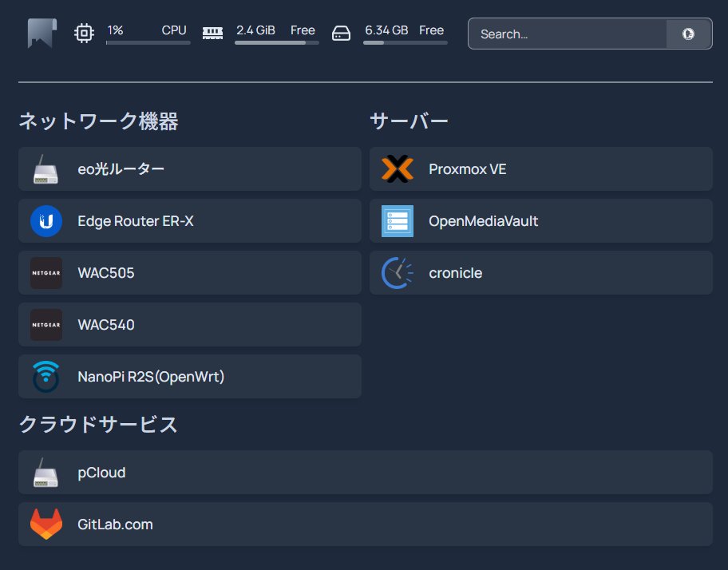Collapse the サーバー group heading

(x=409, y=121)
